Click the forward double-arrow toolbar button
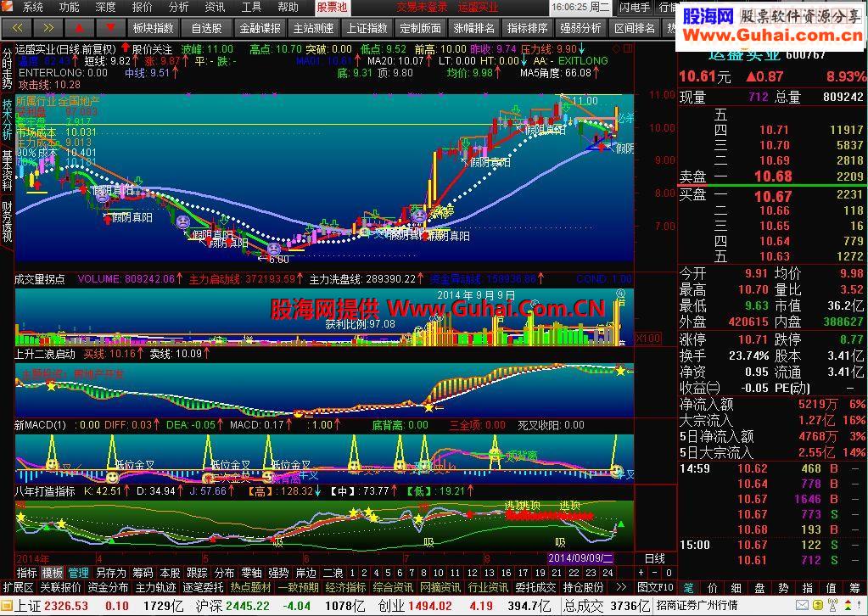 tap(48, 27)
